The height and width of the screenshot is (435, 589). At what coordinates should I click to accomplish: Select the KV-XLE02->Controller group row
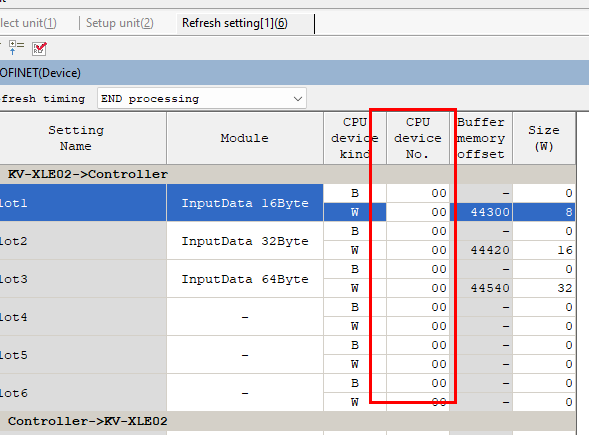pos(287,174)
